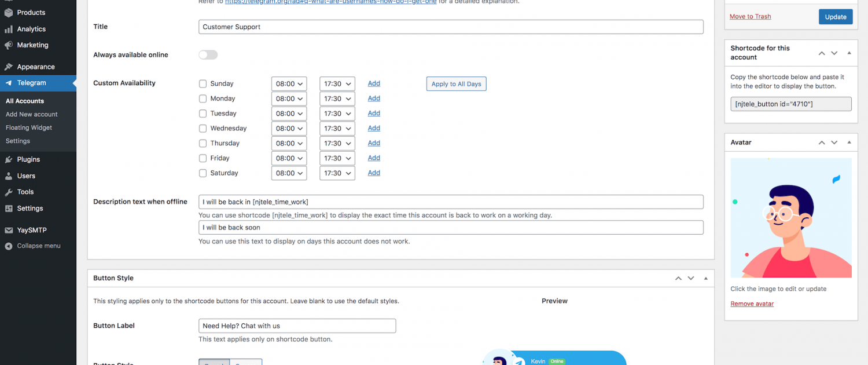Click the 'I will be back soon' field

[x=451, y=228]
